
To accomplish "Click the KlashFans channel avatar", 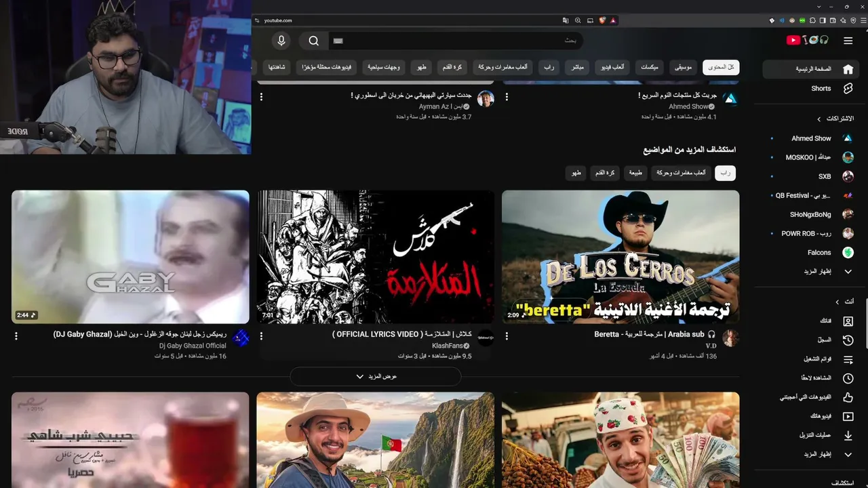I will [486, 338].
